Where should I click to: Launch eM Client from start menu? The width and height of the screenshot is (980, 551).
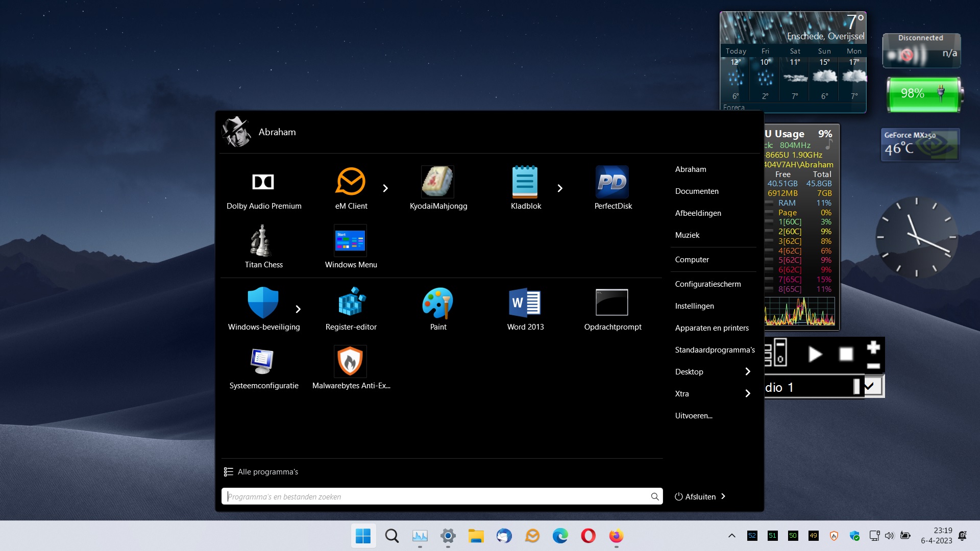coord(351,188)
